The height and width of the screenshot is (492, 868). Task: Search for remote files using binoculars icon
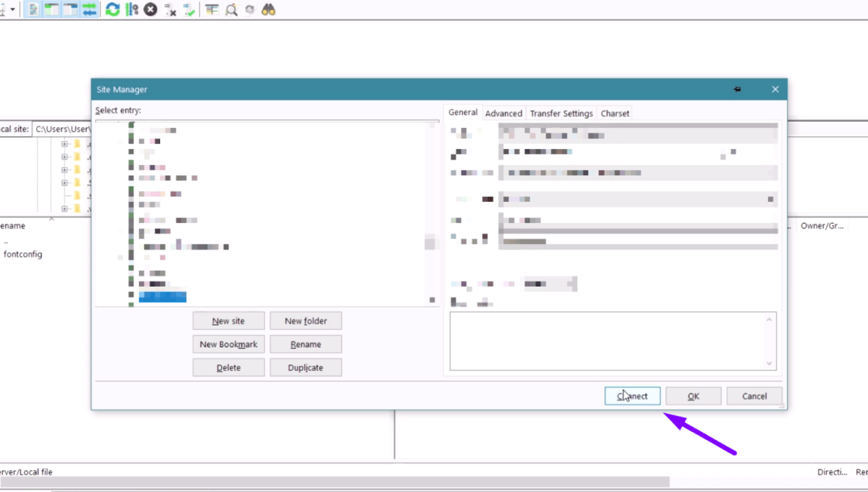(x=268, y=9)
